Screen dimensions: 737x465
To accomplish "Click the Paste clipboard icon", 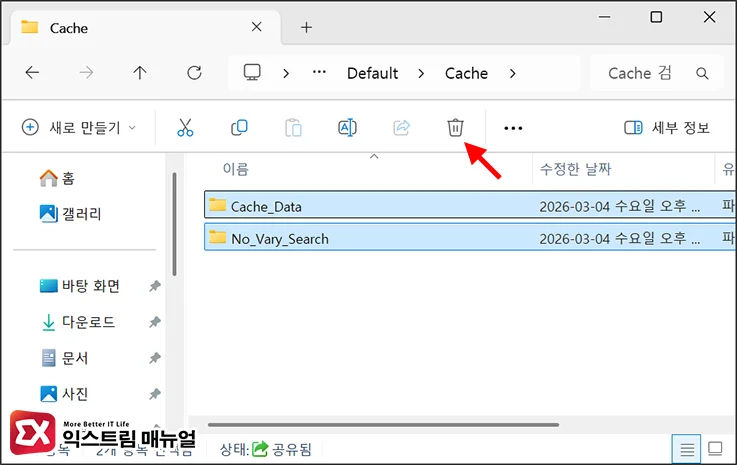I will 293,127.
